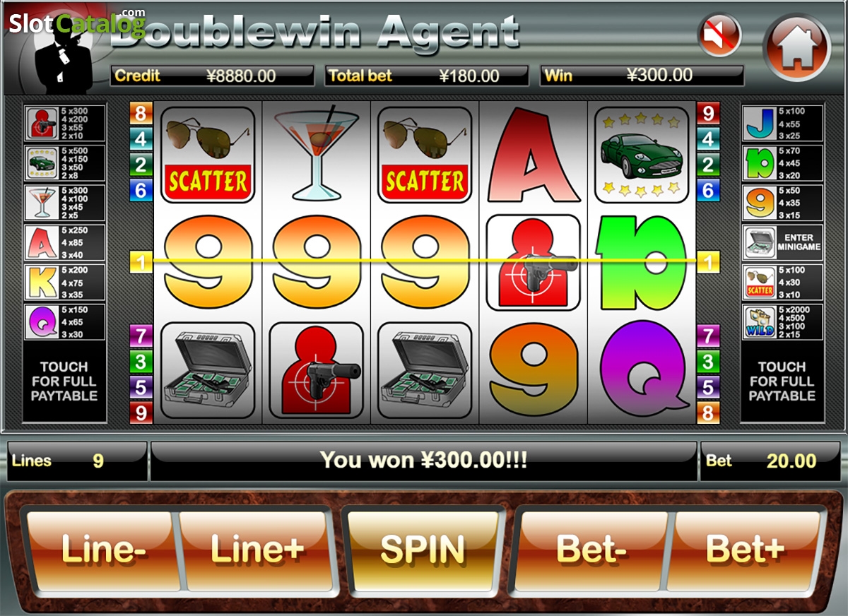Open the home screen button
The image size is (848, 616).
click(796, 47)
